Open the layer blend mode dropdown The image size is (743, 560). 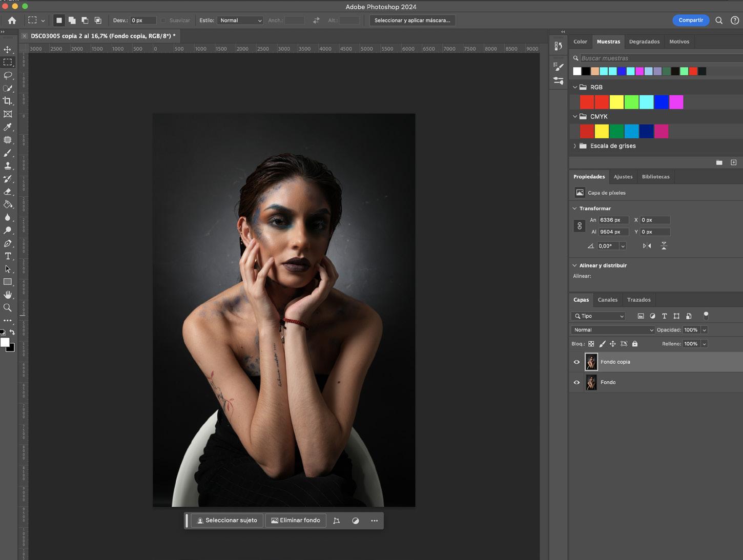coord(613,330)
